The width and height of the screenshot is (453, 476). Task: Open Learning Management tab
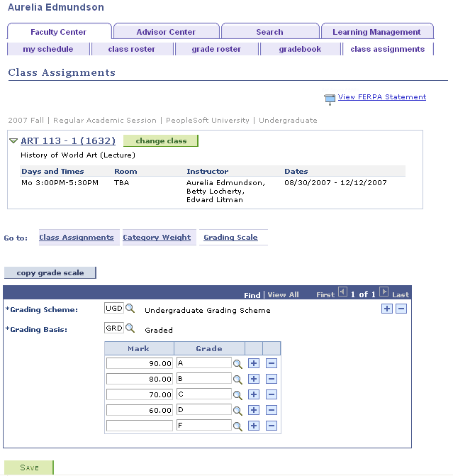pyautogui.click(x=376, y=32)
